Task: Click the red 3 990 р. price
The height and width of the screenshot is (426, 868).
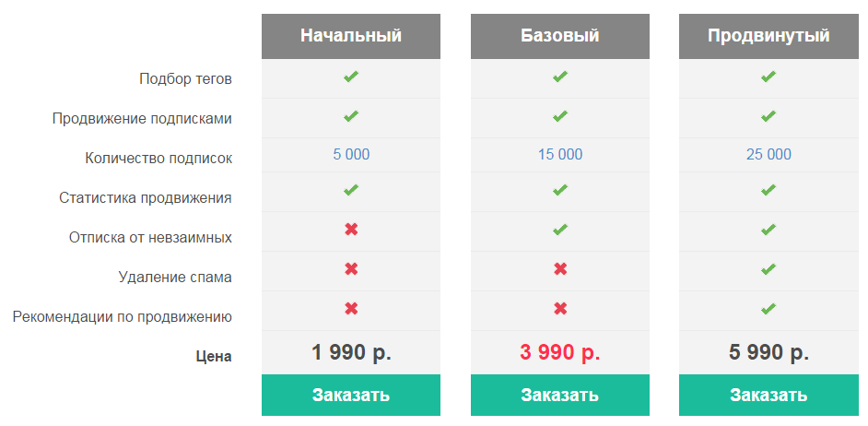Action: pos(560,352)
